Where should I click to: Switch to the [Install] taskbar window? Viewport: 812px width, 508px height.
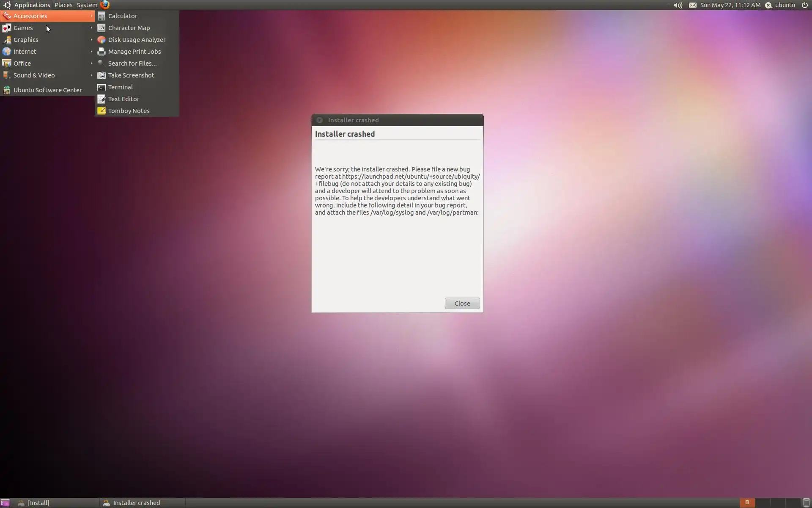[38, 502]
